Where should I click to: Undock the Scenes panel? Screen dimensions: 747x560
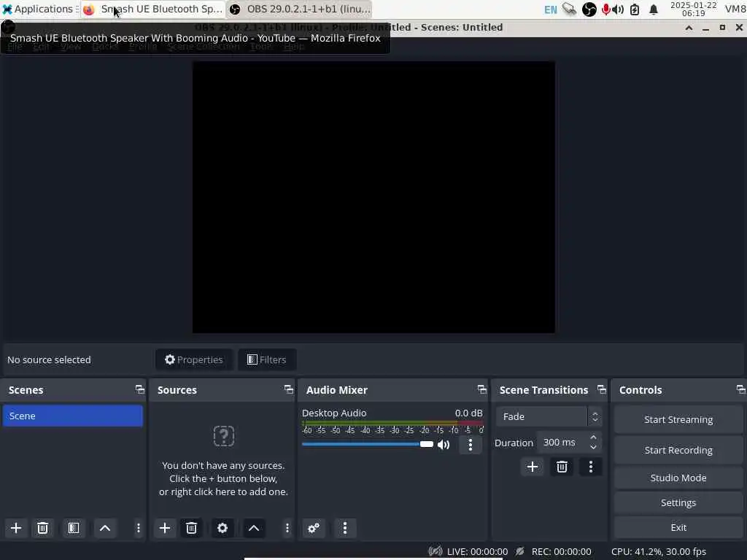139,389
